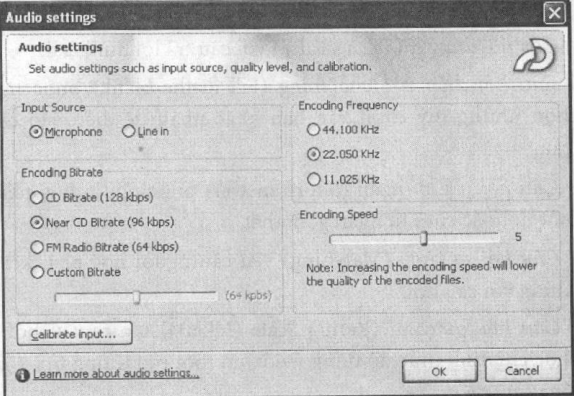Cancel the audio settings dialog
The height and width of the screenshot is (396, 574).
(523, 370)
